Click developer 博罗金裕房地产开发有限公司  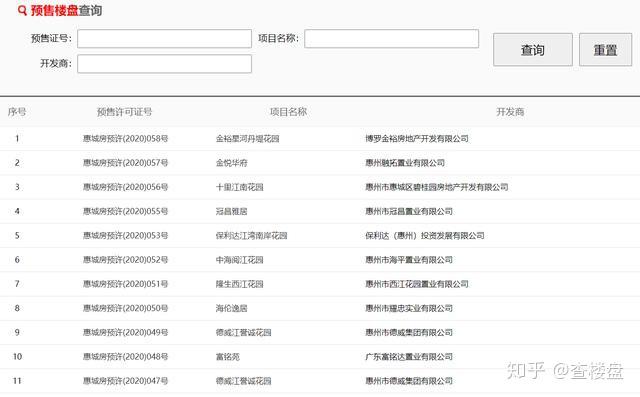417,139
